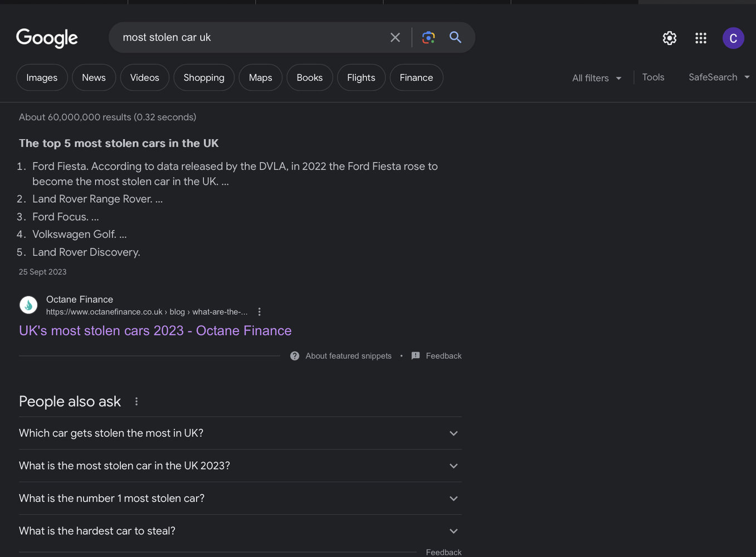Switch to the Videos tab
This screenshot has width=756, height=557.
coord(145,77)
